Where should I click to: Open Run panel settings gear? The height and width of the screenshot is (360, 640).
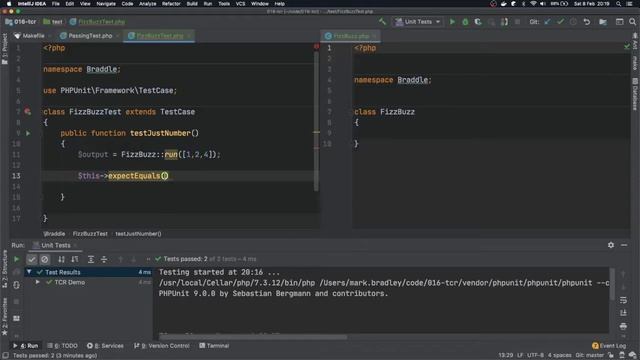tap(611, 245)
